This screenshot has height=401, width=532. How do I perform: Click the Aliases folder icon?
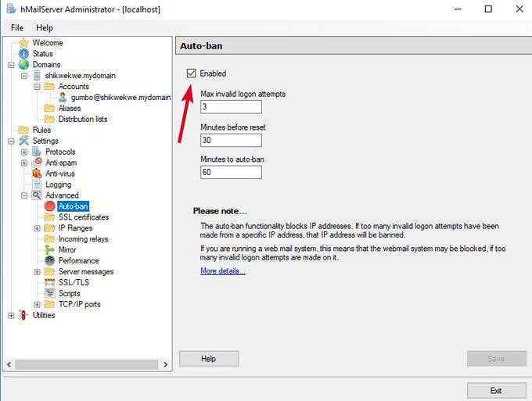49,108
